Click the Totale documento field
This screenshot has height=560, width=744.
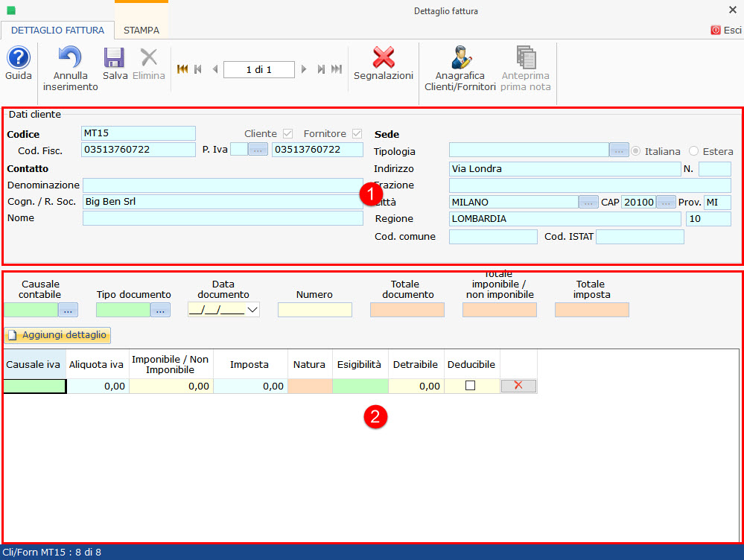click(407, 310)
